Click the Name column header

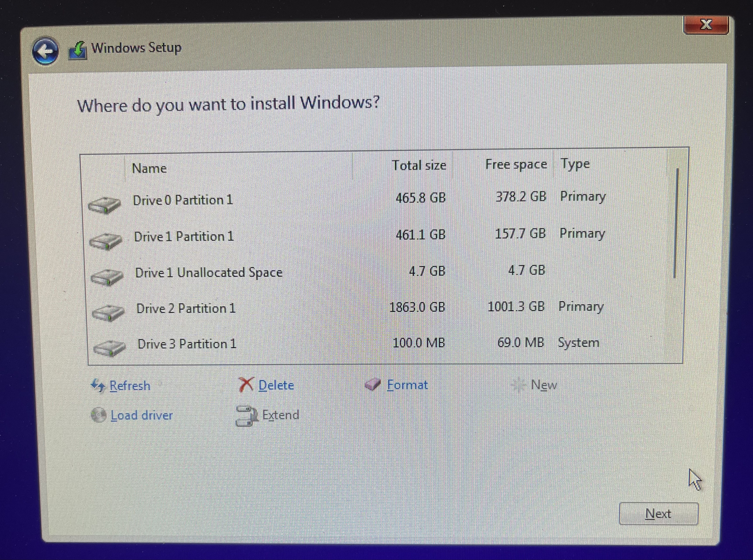pos(149,168)
